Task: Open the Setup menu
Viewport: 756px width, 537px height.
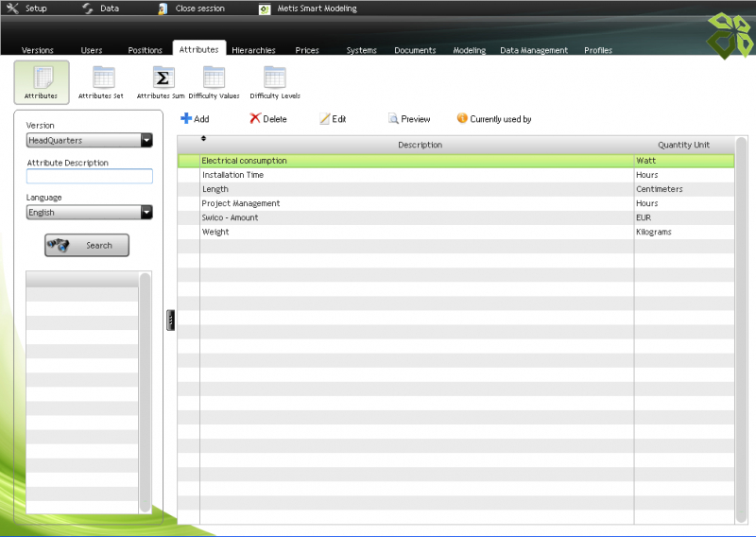Action: [x=26, y=9]
